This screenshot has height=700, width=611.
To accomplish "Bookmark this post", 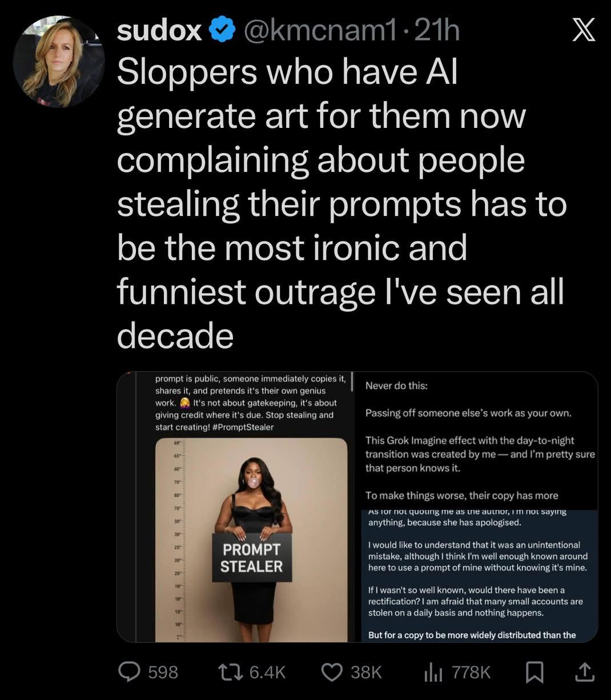I will pos(534,672).
